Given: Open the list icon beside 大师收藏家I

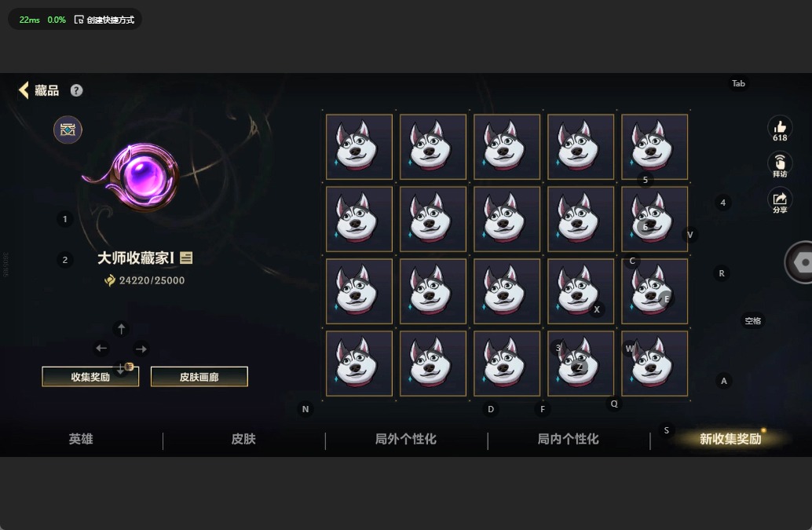Looking at the screenshot, I should (x=186, y=258).
